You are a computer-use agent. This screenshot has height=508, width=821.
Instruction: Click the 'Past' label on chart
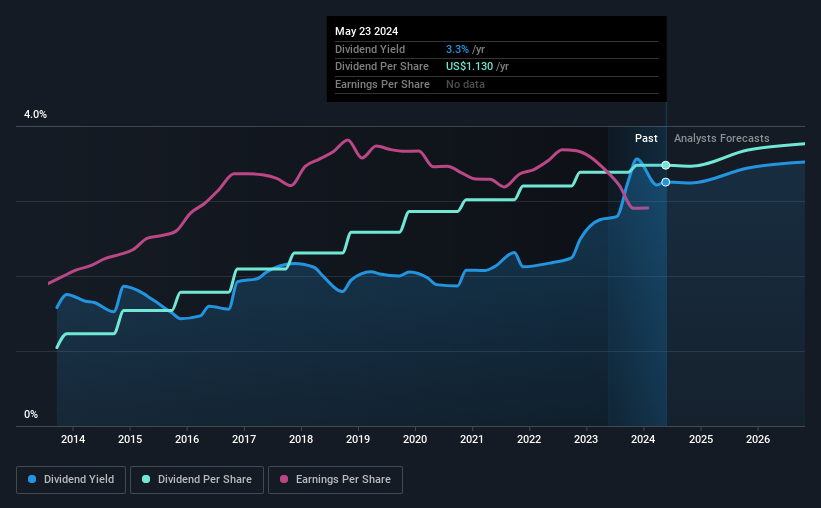646,138
